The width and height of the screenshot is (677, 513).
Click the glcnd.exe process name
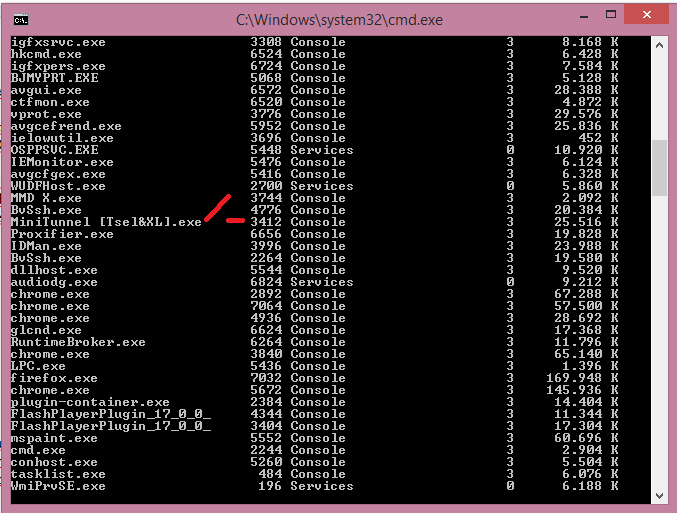[46, 330]
